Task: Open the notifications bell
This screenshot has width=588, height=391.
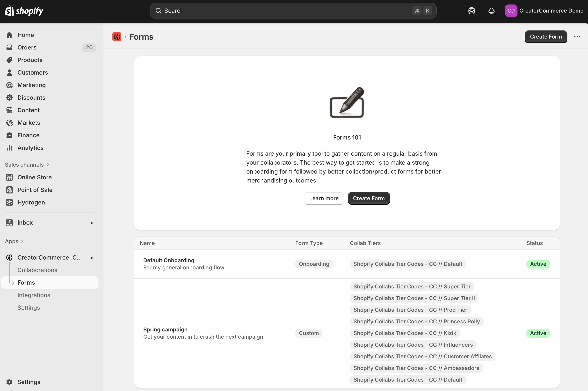Action: click(x=491, y=11)
